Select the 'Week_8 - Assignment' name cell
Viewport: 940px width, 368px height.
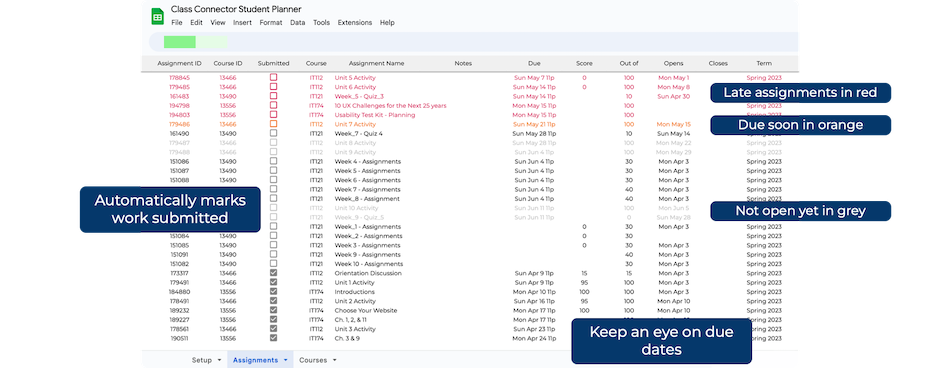(x=367, y=198)
